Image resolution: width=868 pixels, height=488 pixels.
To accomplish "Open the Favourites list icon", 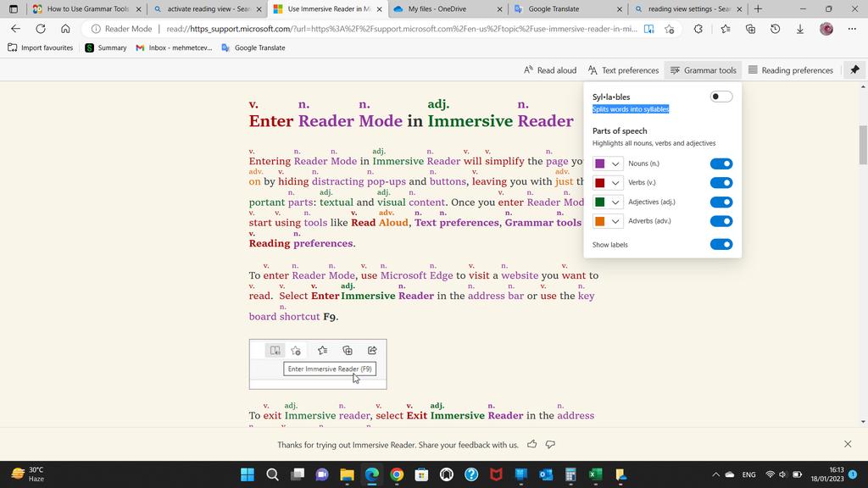I will [x=726, y=29].
